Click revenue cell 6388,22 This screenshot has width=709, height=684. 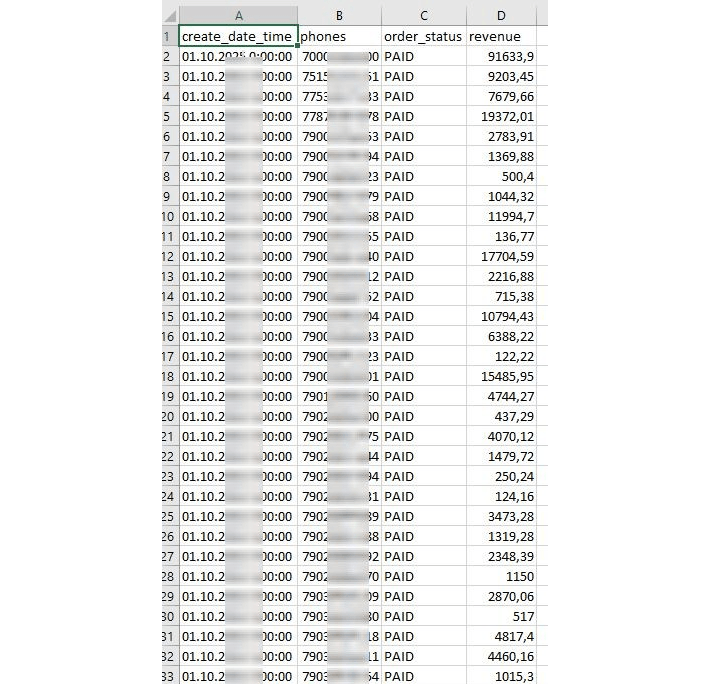501,336
